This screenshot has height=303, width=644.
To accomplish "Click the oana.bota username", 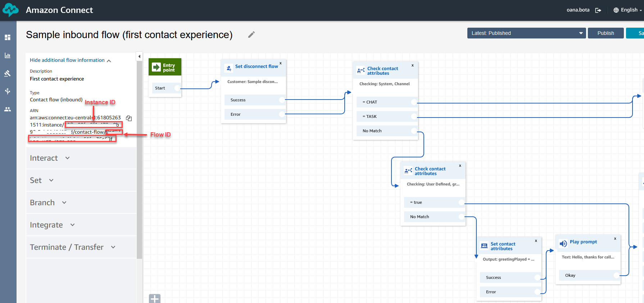I will [x=578, y=10].
